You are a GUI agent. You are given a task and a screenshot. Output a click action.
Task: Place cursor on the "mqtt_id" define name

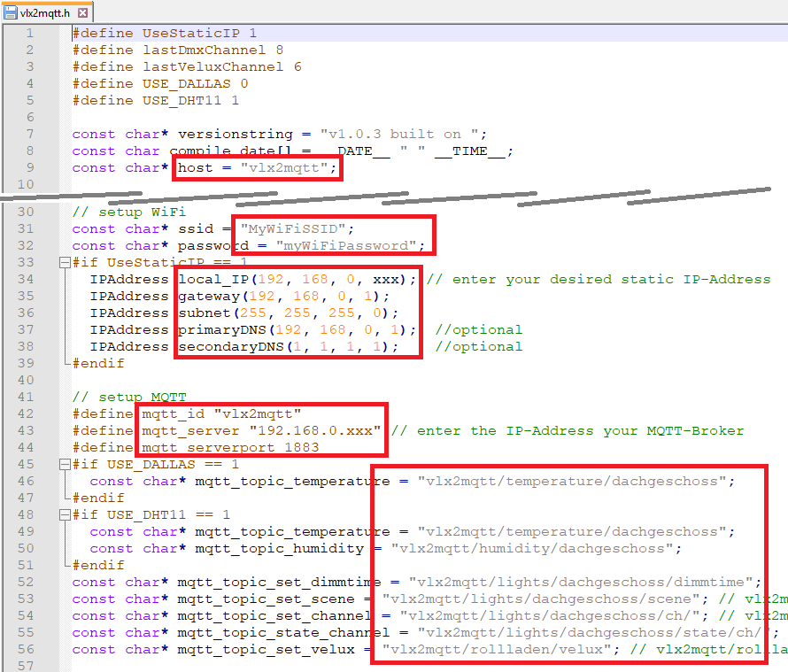(x=173, y=414)
